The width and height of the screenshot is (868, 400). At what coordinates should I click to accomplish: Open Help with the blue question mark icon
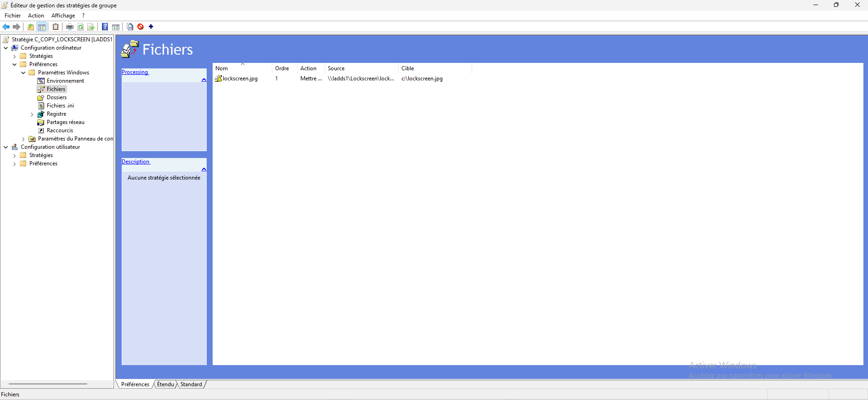click(x=105, y=27)
